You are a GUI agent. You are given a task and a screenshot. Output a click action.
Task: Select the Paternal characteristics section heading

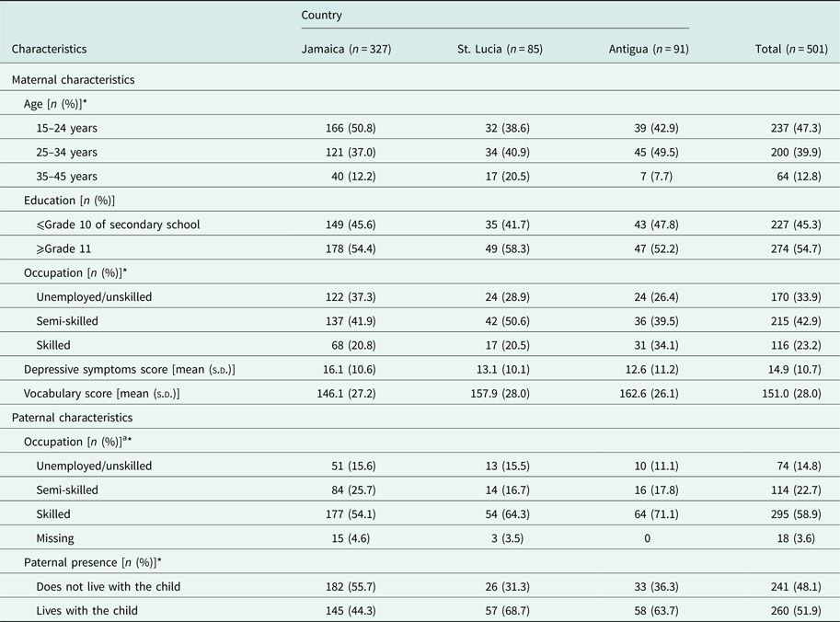click(x=71, y=418)
